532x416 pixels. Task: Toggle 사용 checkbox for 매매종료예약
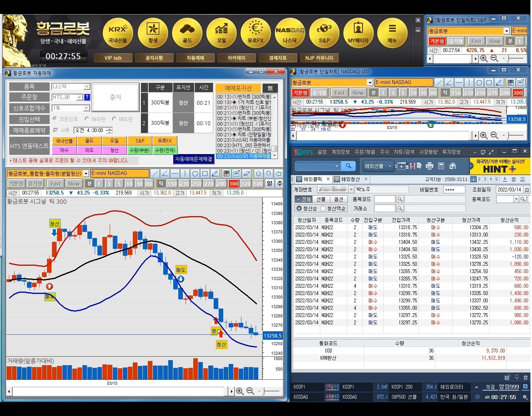[x=56, y=130]
